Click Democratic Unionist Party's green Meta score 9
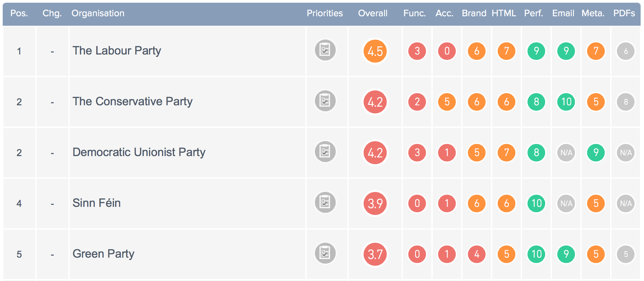Viewport: 644px width, 281px height. pos(596,153)
